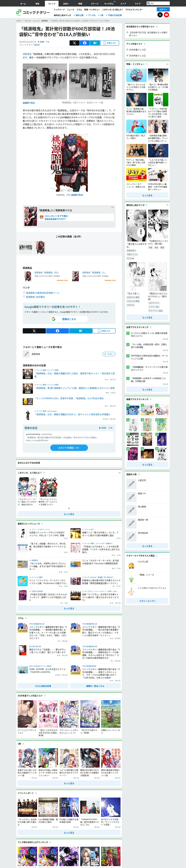The height and width of the screenshot is (868, 186).
Task: Open the 高画質で見る link under the station photo
Action: point(29,103)
